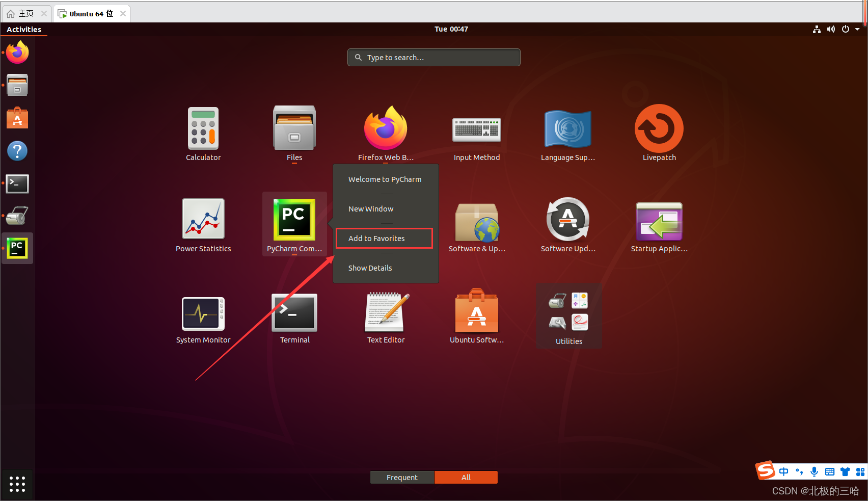Expand the system menu arrow
Image resolution: width=868 pixels, height=501 pixels.
(857, 29)
